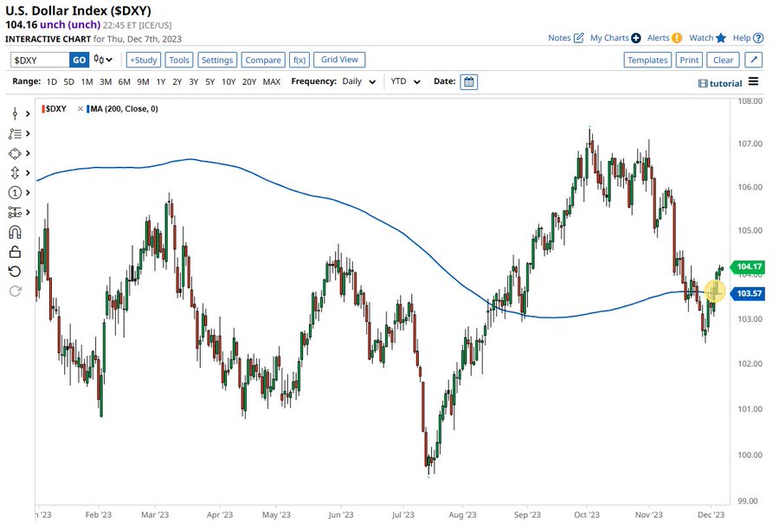
Task: Open the date picker calendar icon
Action: pyautogui.click(x=468, y=82)
